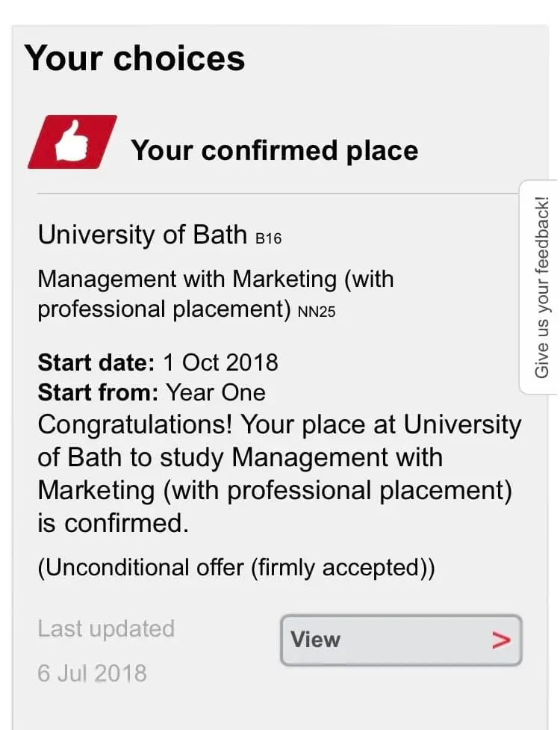This screenshot has width=560, height=730.
Task: Click inside the View button area
Action: pyautogui.click(x=399, y=640)
